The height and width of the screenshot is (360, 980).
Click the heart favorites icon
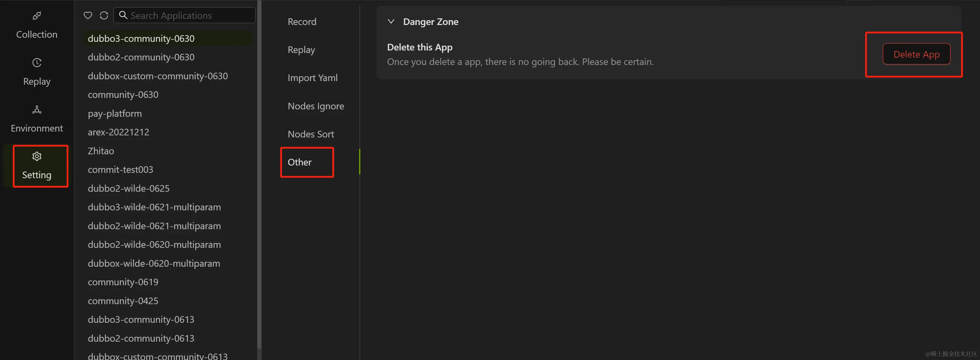tap(88, 16)
